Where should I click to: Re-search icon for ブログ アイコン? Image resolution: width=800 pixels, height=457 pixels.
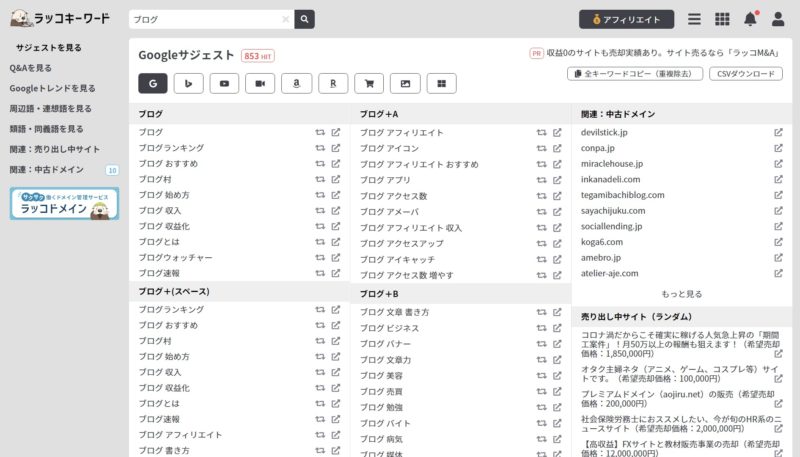[541, 148]
